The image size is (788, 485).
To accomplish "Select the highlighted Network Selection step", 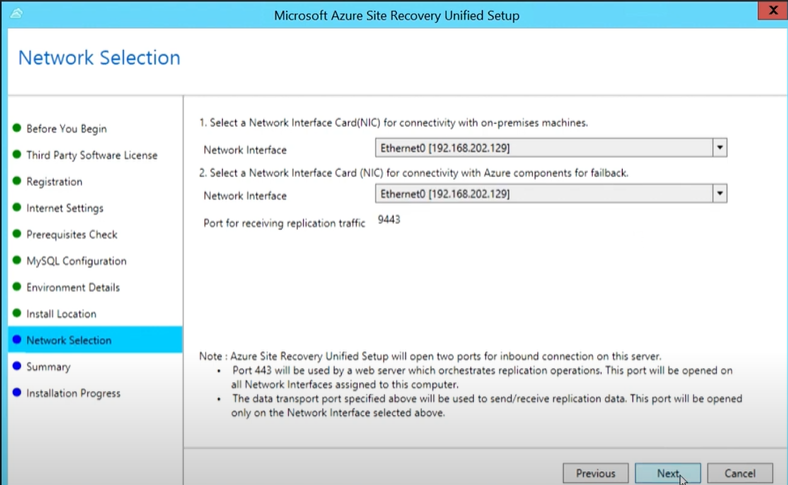I will pos(95,340).
